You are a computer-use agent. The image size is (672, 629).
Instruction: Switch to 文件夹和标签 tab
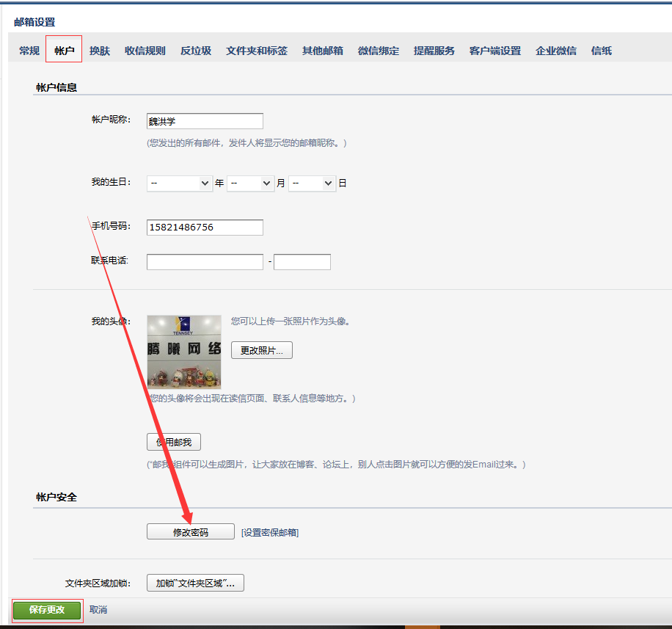257,51
